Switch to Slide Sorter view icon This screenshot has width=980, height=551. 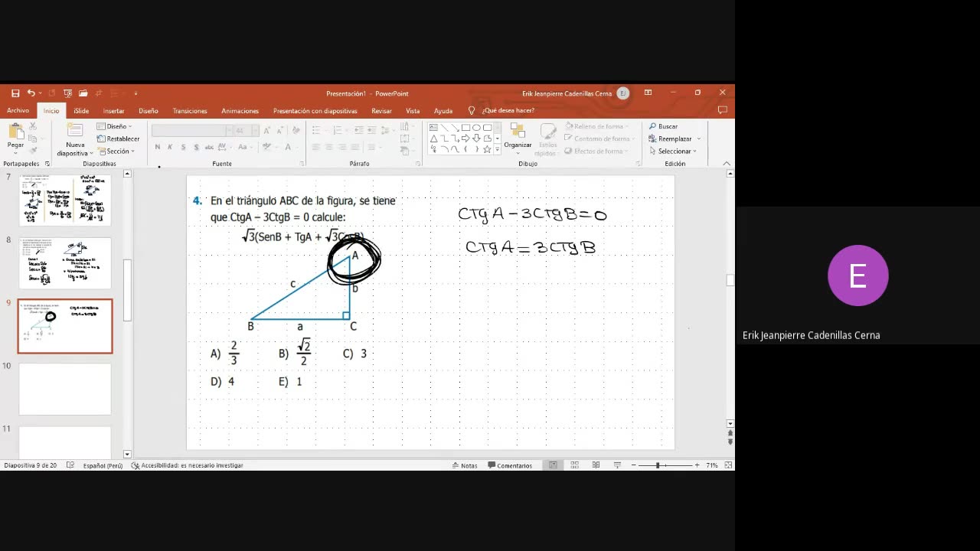(x=574, y=465)
